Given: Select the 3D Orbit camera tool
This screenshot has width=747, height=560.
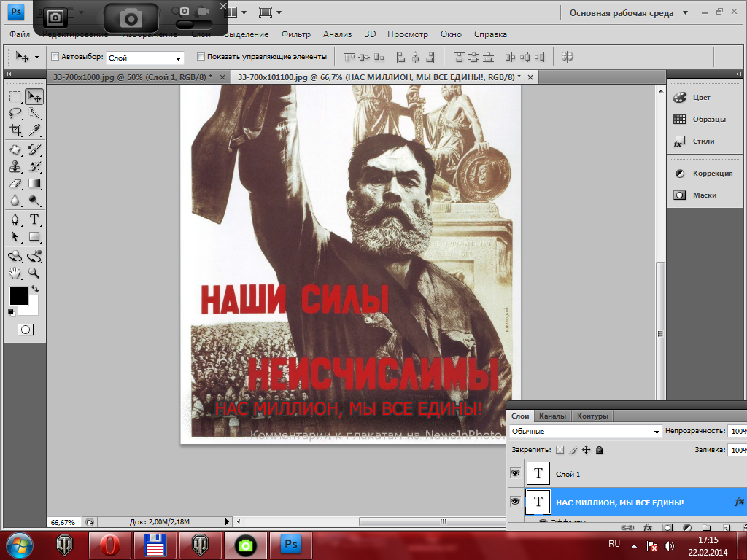Looking at the screenshot, I should pos(34,257).
